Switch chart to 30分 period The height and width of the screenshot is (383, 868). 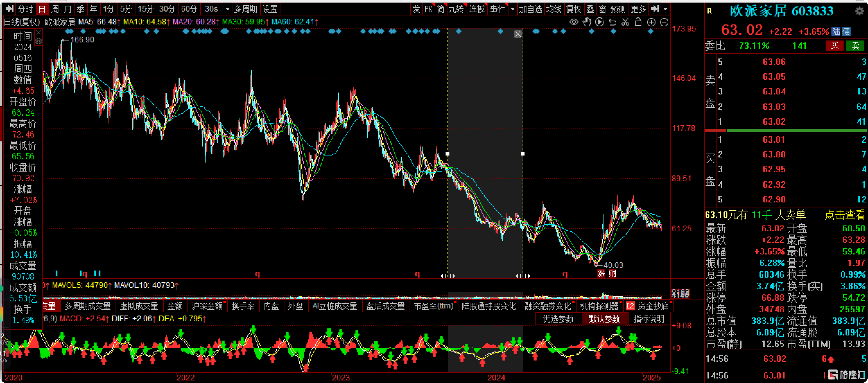(x=167, y=9)
